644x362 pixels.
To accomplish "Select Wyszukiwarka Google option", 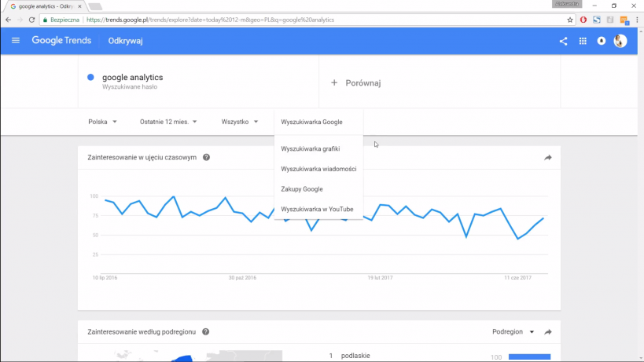I will 318,122.
